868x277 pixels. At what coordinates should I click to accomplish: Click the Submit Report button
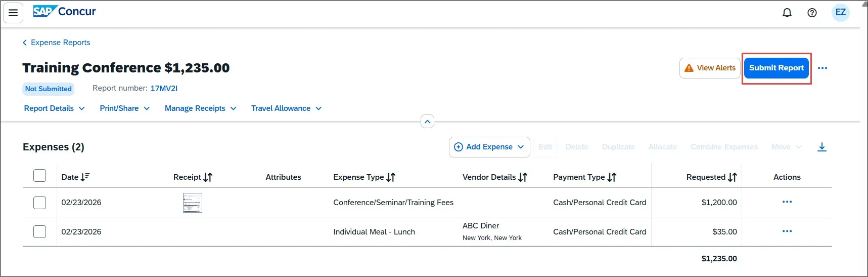(776, 68)
